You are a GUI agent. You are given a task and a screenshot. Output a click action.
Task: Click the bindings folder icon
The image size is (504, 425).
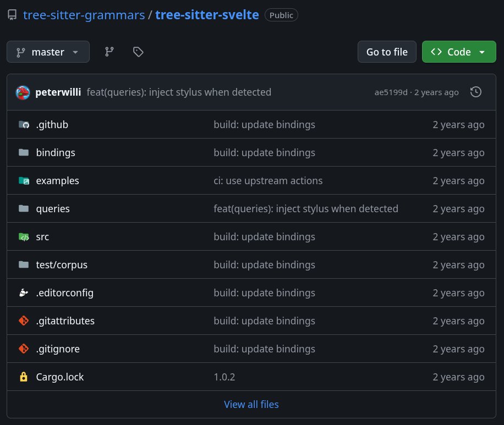pyautogui.click(x=24, y=152)
